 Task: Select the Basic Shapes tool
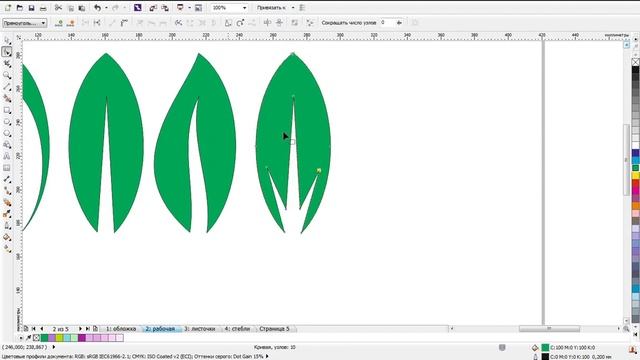[x=7, y=144]
